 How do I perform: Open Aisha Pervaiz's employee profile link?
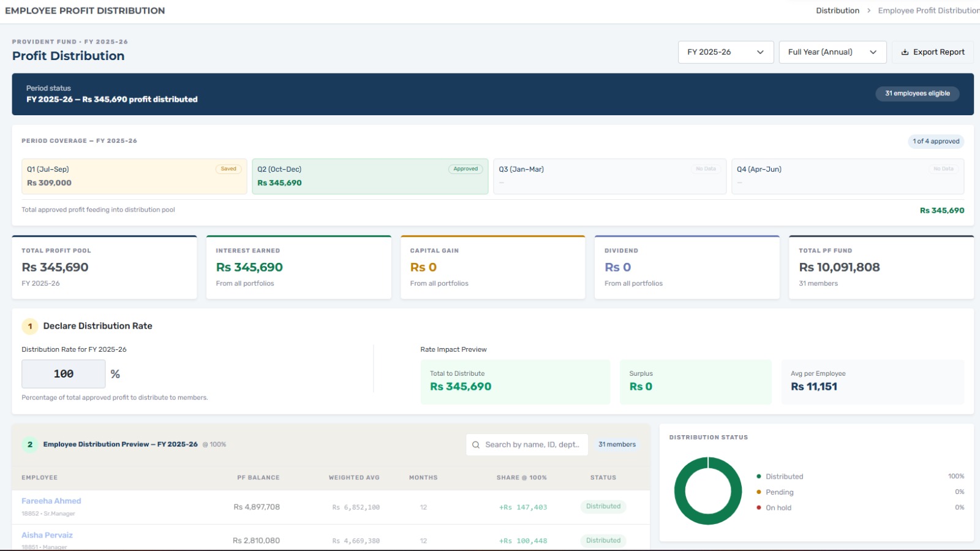coord(47,535)
